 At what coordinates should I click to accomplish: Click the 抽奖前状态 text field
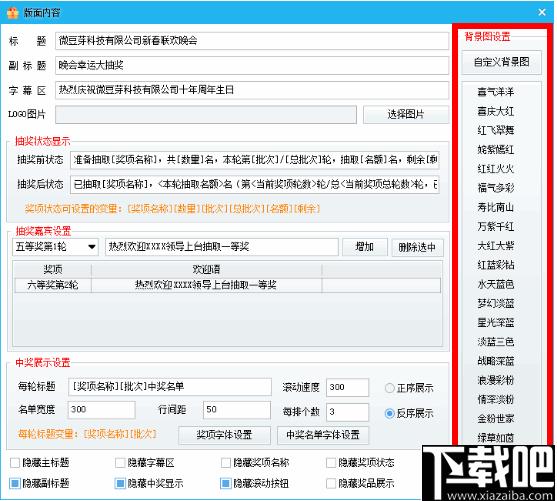click(x=255, y=160)
